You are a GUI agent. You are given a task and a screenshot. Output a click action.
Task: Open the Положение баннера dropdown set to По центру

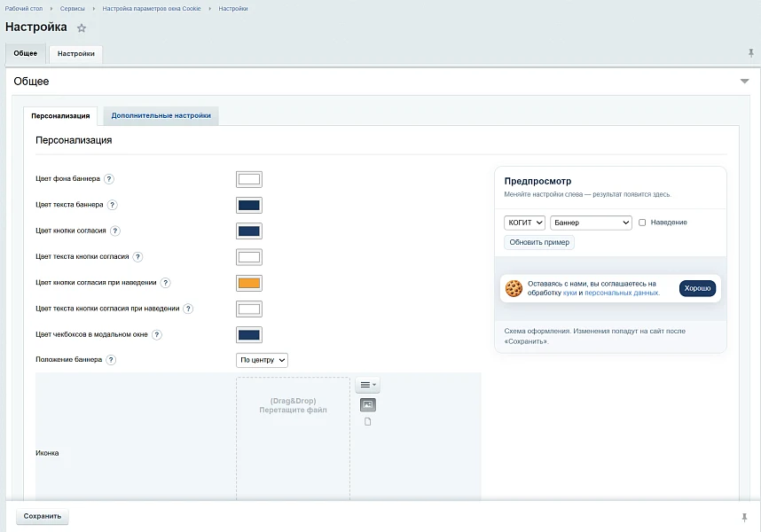click(x=262, y=360)
